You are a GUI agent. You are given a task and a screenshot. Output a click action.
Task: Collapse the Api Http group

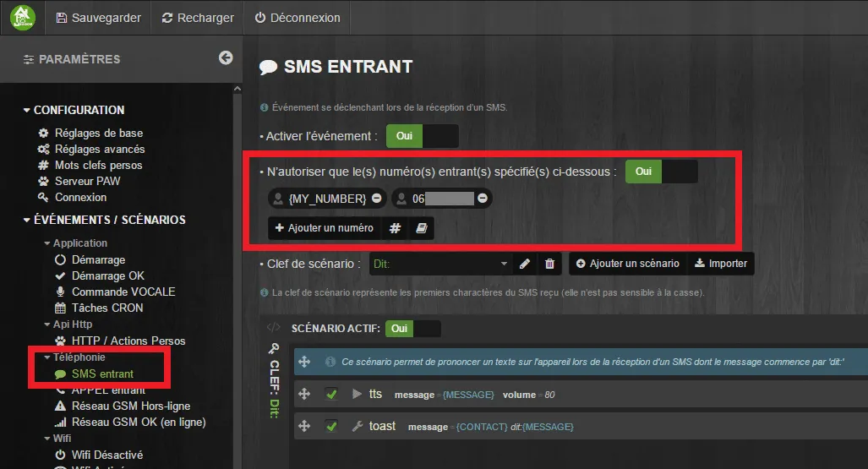(x=68, y=324)
